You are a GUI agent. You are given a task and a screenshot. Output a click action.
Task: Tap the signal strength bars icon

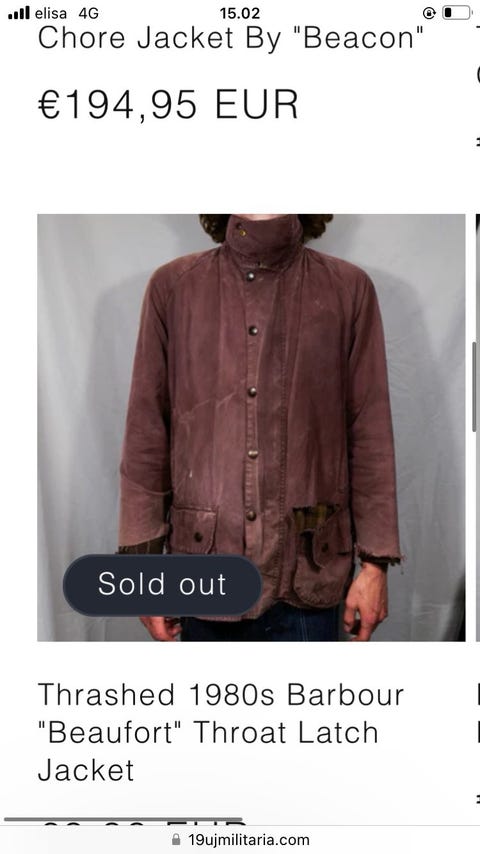coord(19,13)
